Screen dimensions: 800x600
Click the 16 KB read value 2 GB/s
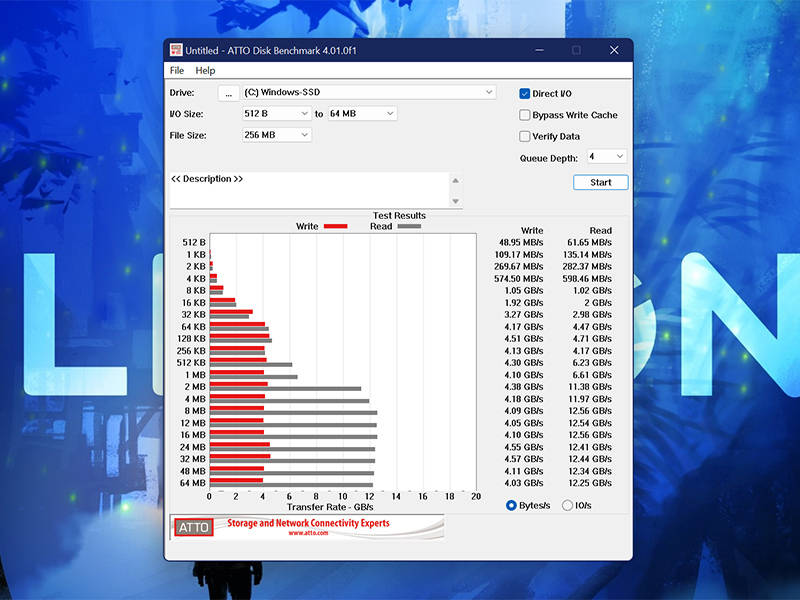(x=598, y=303)
